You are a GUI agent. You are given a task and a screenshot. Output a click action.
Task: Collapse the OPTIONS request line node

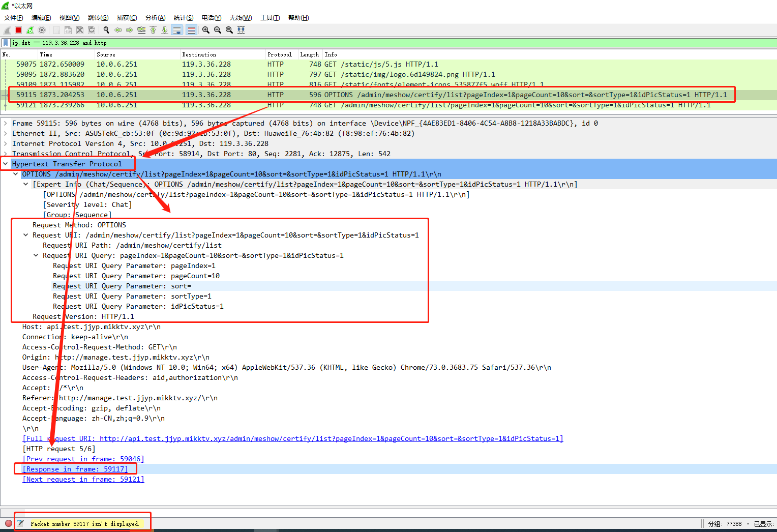(16, 174)
